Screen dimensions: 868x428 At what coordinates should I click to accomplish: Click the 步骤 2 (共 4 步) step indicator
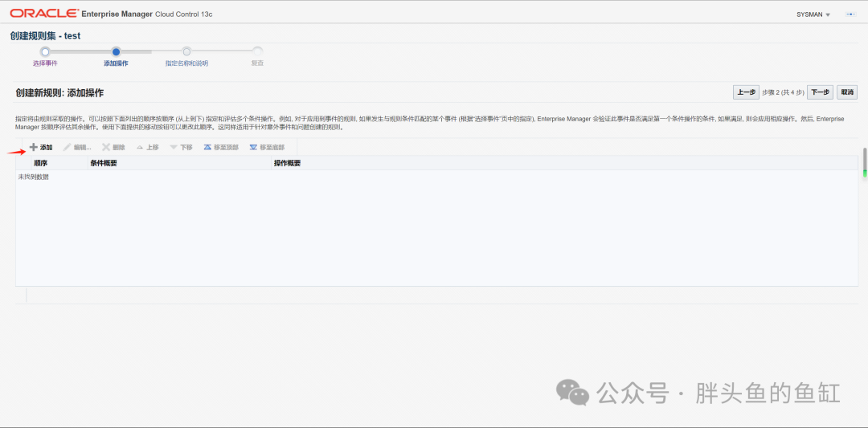783,92
